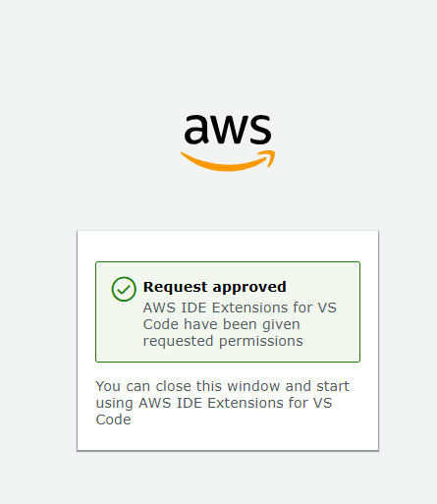Click the words 'and start' in closing message
Image resolution: width=437 pixels, height=504 pixels.
(x=317, y=386)
